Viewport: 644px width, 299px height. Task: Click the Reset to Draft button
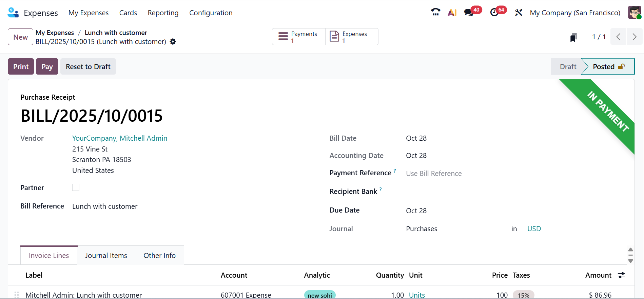[88, 66]
